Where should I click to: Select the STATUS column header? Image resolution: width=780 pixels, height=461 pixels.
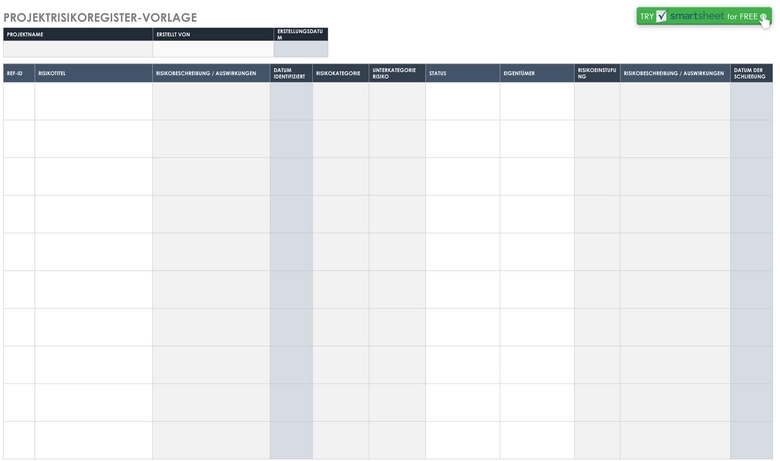[x=463, y=73]
